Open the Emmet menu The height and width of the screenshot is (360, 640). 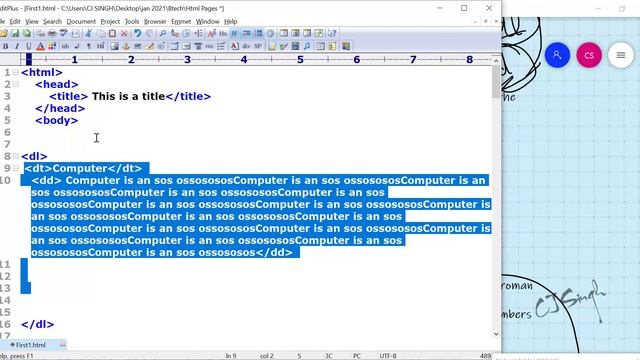pyautogui.click(x=181, y=22)
